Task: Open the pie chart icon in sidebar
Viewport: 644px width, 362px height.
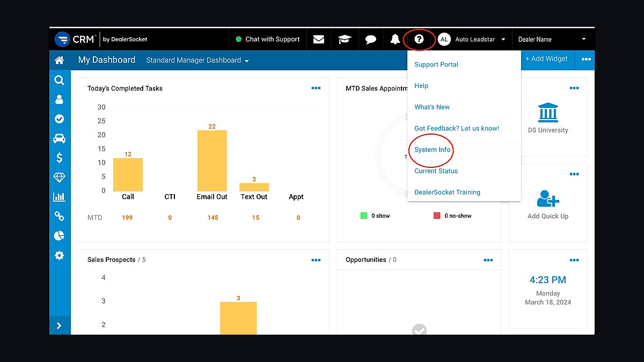Action: [x=60, y=236]
